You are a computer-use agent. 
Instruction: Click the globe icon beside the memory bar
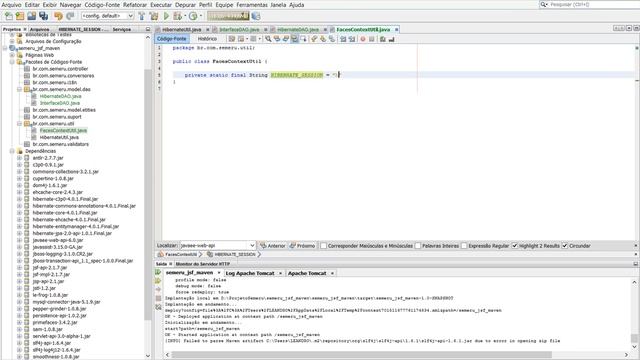pos(256,16)
